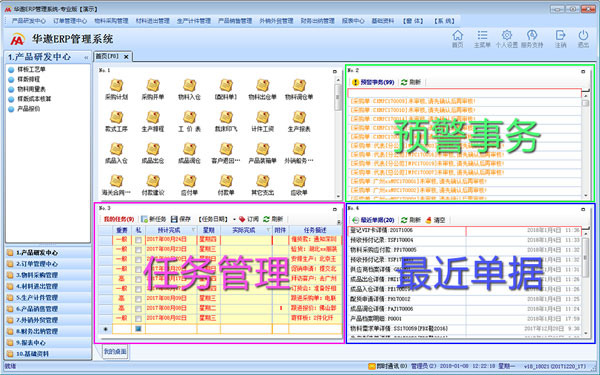The width and height of the screenshot is (600, 375).
Task: Collapse the 产品研发中心 side panel with «
Action: pyautogui.click(x=86, y=58)
